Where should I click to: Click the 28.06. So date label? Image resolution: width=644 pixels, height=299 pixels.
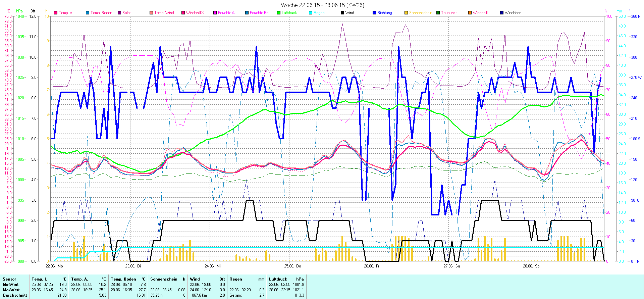pyautogui.click(x=531, y=266)
